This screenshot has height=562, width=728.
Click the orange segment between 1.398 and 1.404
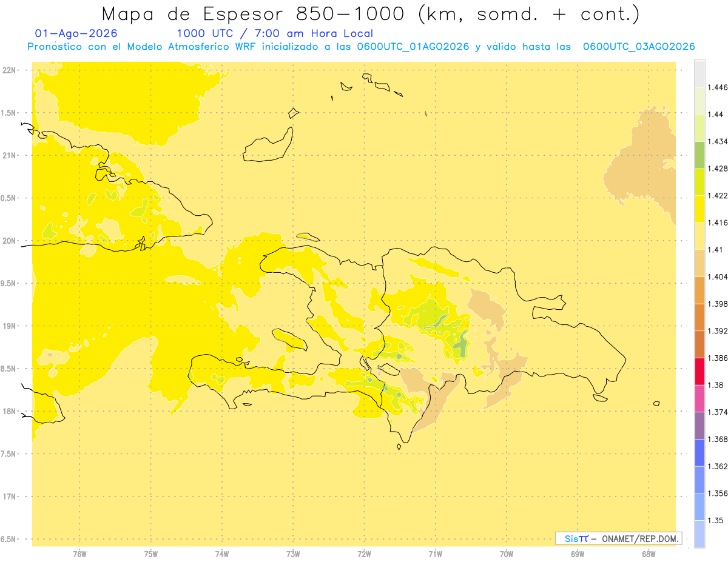699,290
